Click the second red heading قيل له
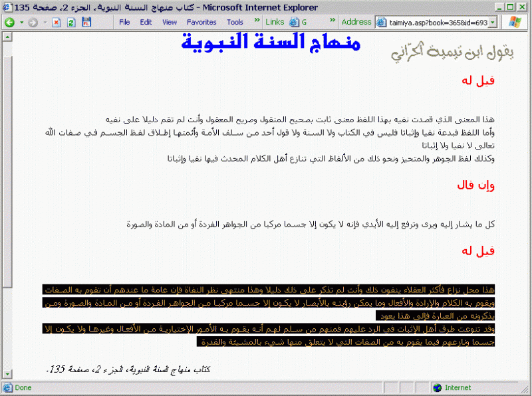The image size is (532, 396). pyautogui.click(x=478, y=251)
